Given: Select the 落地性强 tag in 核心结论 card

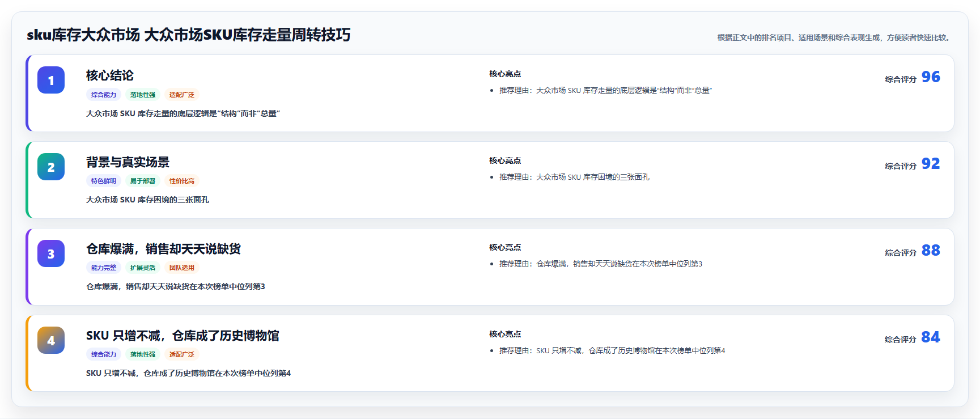Looking at the screenshot, I should pyautogui.click(x=143, y=95).
